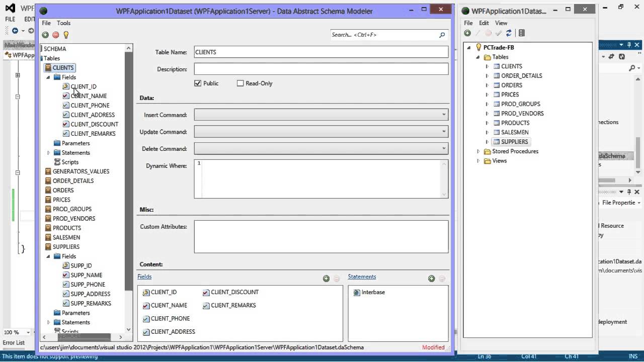Select PROD_VENDORS in the schema tree
Screen dimensions: 644x362
click(x=74, y=219)
